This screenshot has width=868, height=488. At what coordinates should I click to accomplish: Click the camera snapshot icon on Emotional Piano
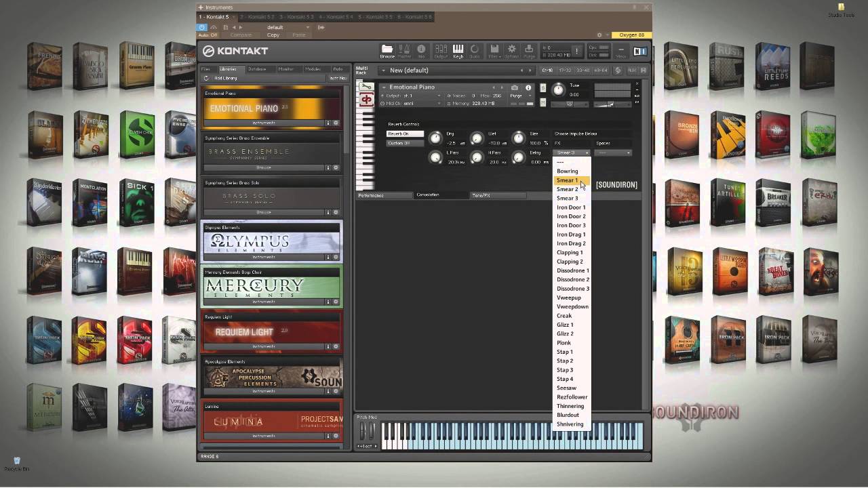pyautogui.click(x=515, y=87)
